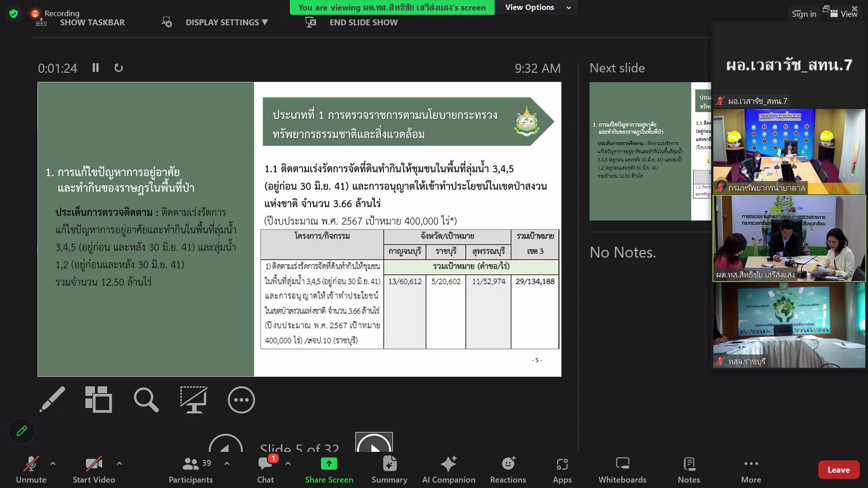Click the green annotate pencil button

click(x=22, y=431)
